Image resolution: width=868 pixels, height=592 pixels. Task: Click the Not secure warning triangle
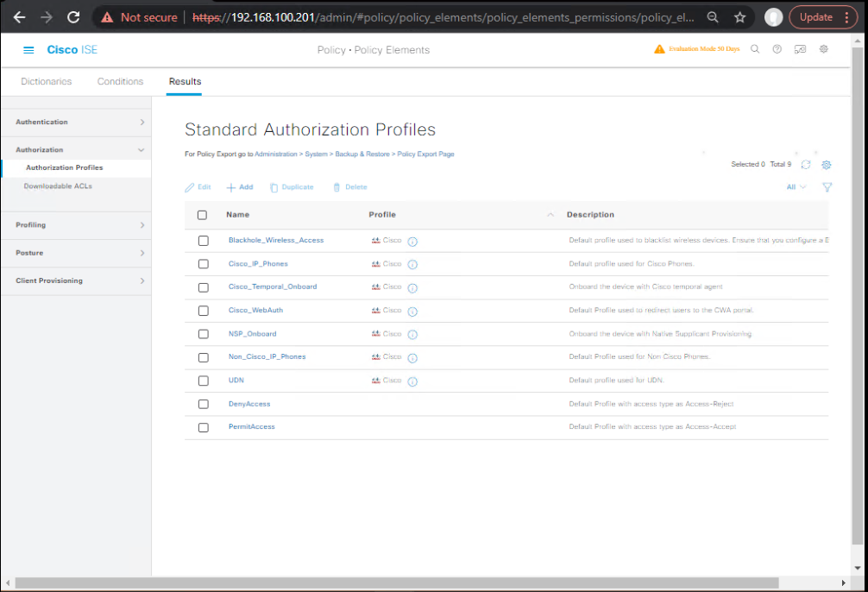coord(107,18)
